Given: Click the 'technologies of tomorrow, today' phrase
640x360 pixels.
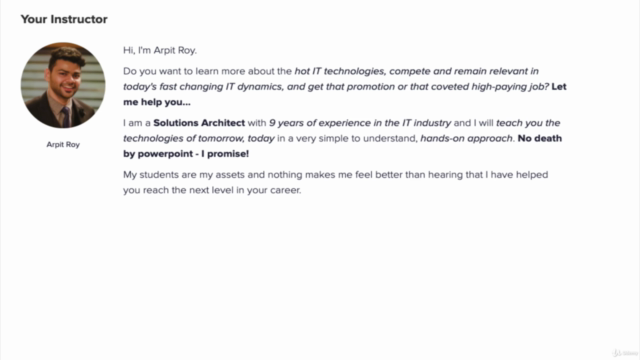Looking at the screenshot, I should click(x=199, y=139).
